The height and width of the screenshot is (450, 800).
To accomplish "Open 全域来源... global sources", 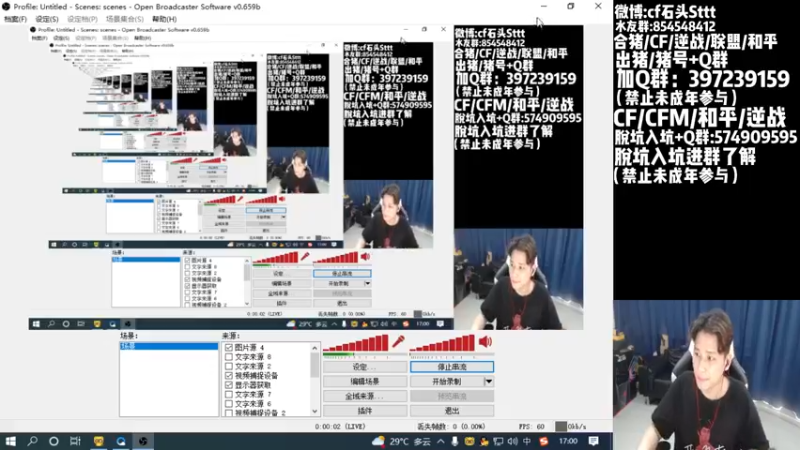I will [x=365, y=396].
